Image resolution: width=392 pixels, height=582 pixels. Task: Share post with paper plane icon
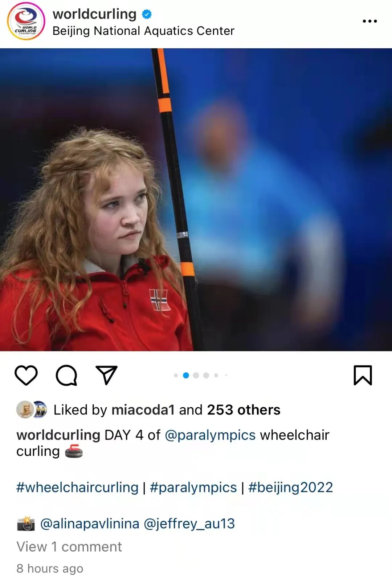[x=106, y=375]
